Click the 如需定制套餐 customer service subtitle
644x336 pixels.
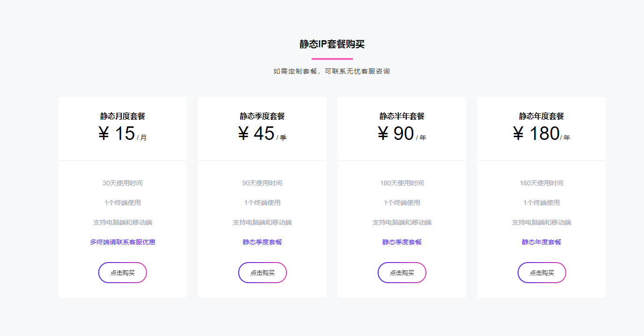[x=332, y=71]
